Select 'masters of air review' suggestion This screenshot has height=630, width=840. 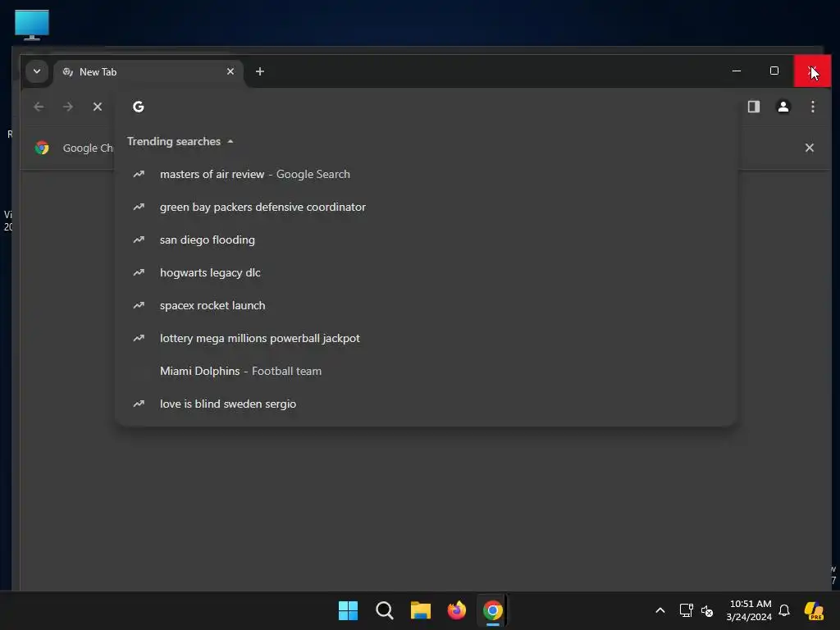pyautogui.click(x=426, y=174)
